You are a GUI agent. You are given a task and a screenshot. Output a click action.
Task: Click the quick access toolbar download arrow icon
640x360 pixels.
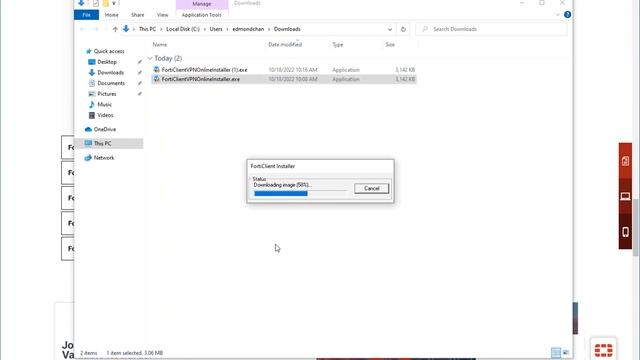(x=81, y=3)
